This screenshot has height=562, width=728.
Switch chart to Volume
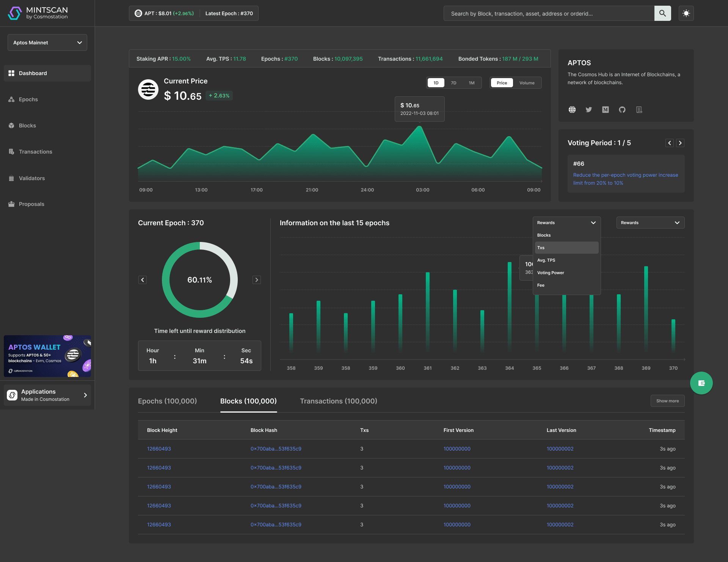(527, 83)
